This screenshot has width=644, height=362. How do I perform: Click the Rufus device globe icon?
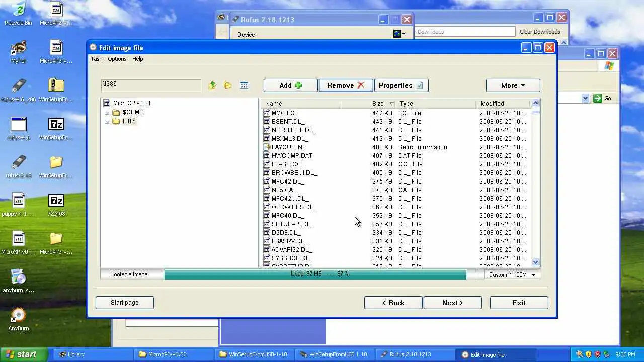tap(397, 34)
